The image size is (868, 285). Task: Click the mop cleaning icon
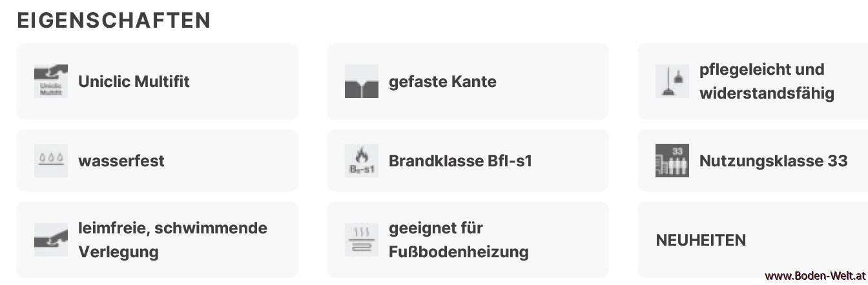click(x=672, y=81)
